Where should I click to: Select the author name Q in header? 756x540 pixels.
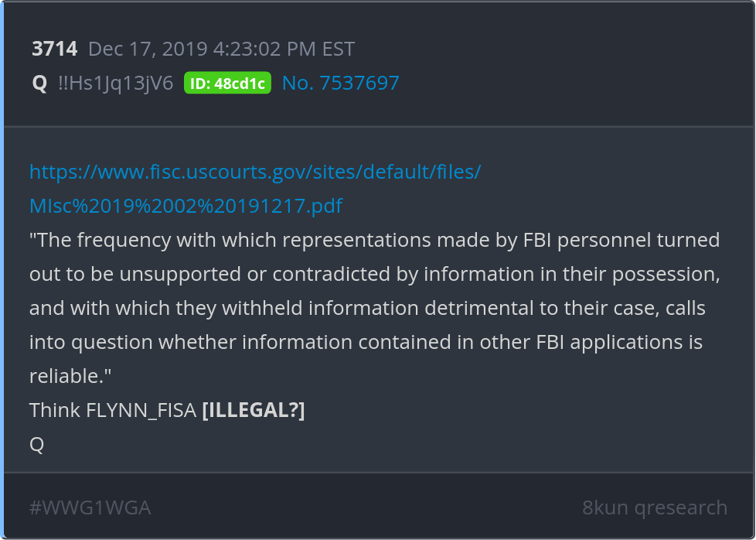(39, 83)
